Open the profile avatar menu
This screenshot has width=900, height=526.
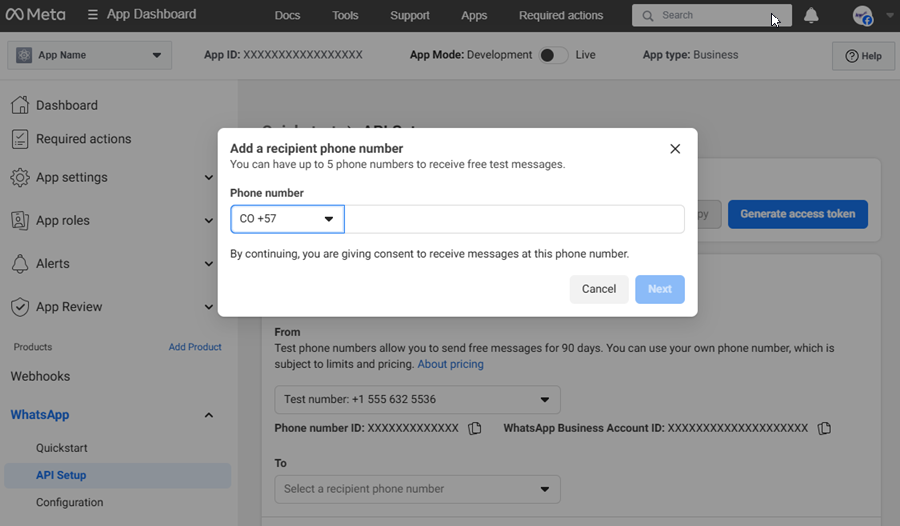coord(863,16)
